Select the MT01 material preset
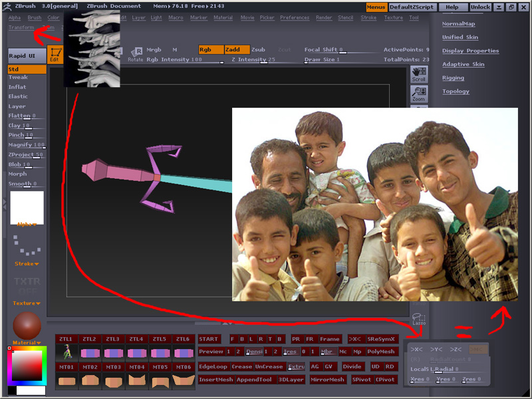532x399 pixels. (66, 366)
